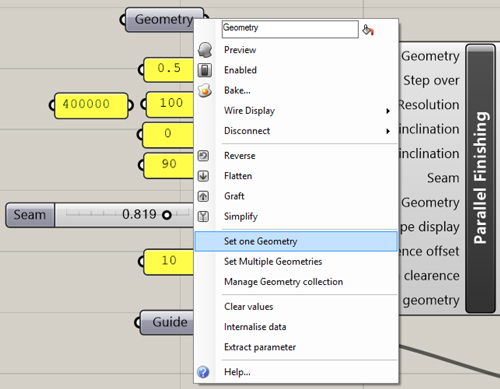This screenshot has height=389, width=500.
Task: Click the Enabled component icon
Action: (x=204, y=70)
